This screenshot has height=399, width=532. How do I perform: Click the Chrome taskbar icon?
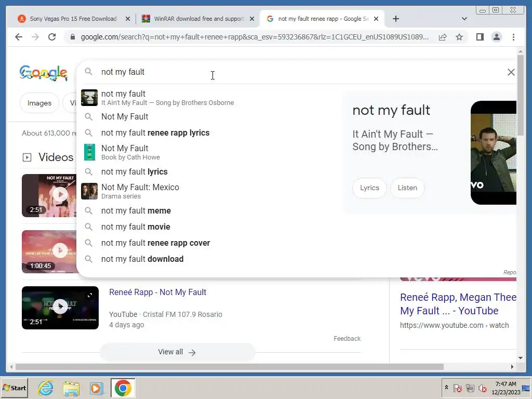[123, 388]
